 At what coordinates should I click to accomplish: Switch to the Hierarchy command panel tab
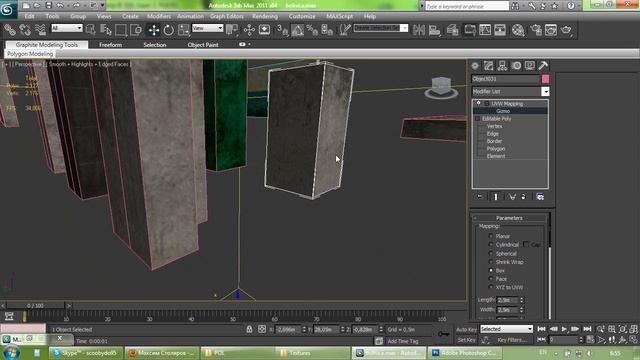click(502, 66)
